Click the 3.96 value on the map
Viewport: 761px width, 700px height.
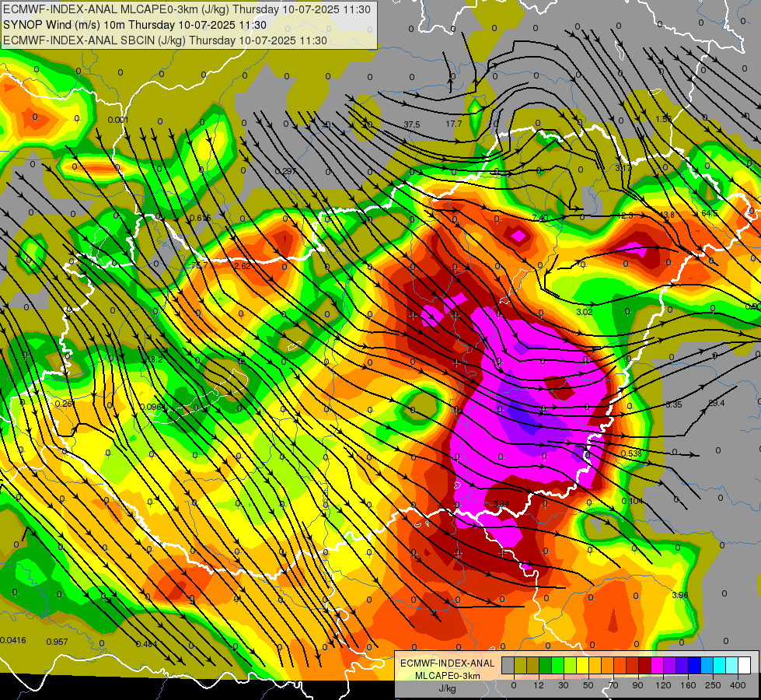(x=680, y=595)
